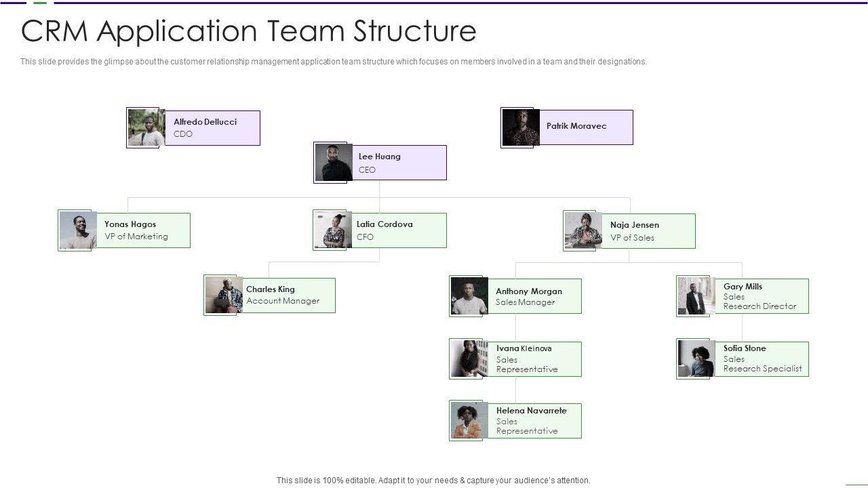Click the 'Ivana Kleinova' name text
This screenshot has height=488, width=868.
pos(524,348)
